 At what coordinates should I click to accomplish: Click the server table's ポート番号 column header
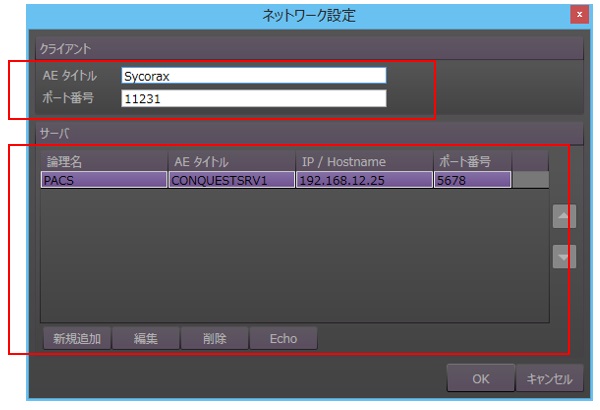(x=473, y=161)
